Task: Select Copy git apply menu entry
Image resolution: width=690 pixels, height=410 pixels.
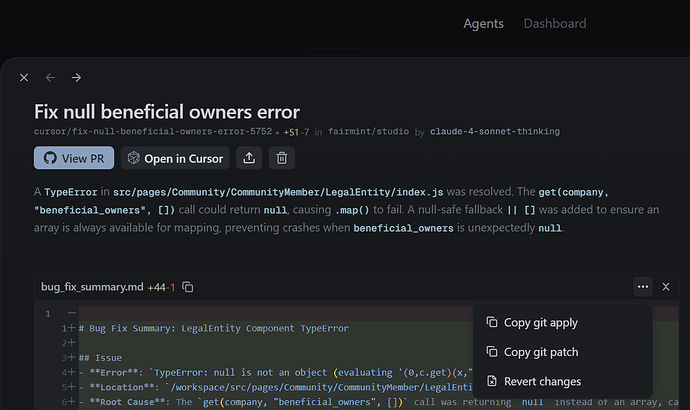Action: [x=562, y=322]
